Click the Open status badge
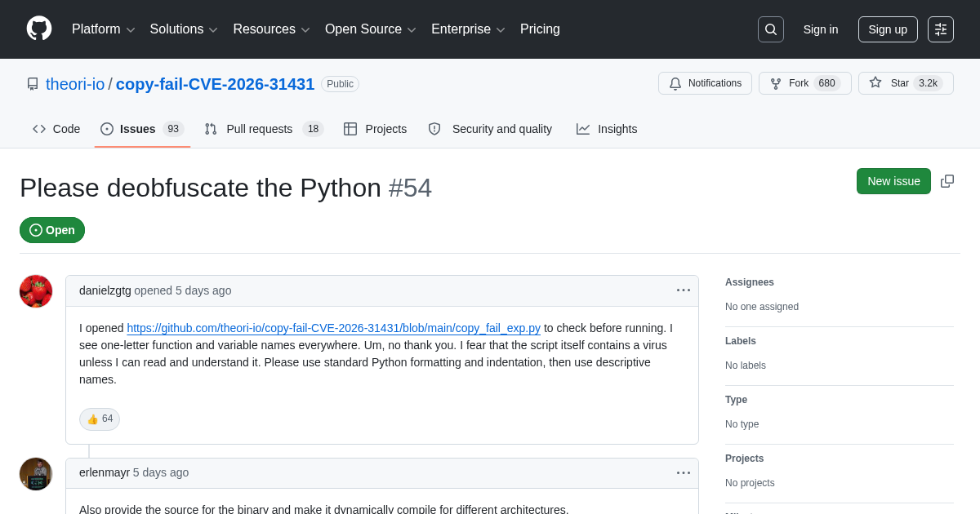The height and width of the screenshot is (514, 980). click(x=52, y=230)
